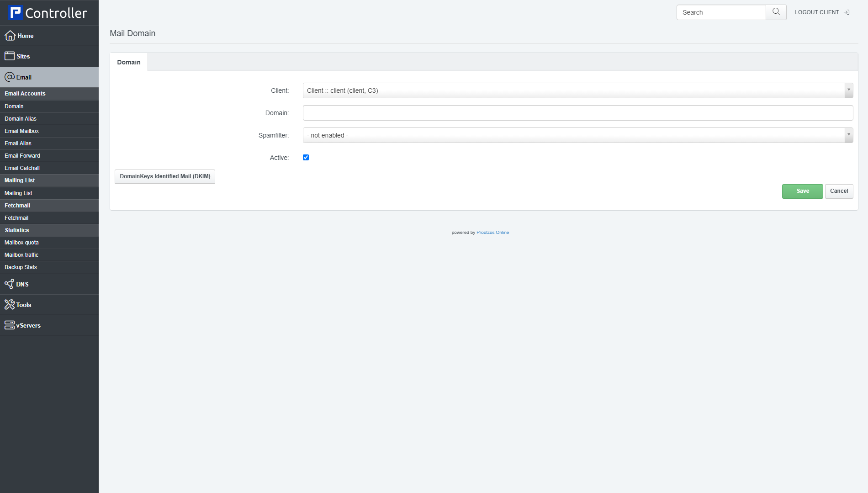The image size is (868, 493).
Task: Click the logout arrow icon
Action: (847, 12)
